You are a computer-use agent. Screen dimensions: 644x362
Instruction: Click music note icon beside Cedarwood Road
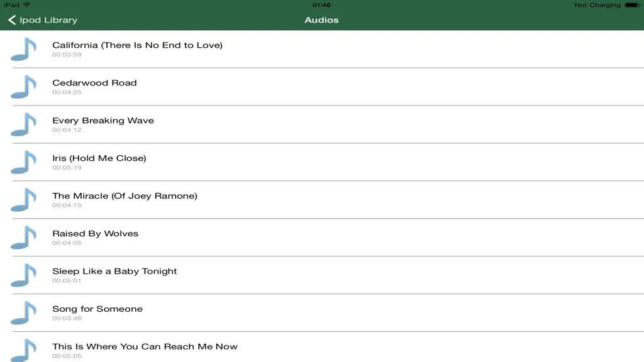(x=23, y=87)
